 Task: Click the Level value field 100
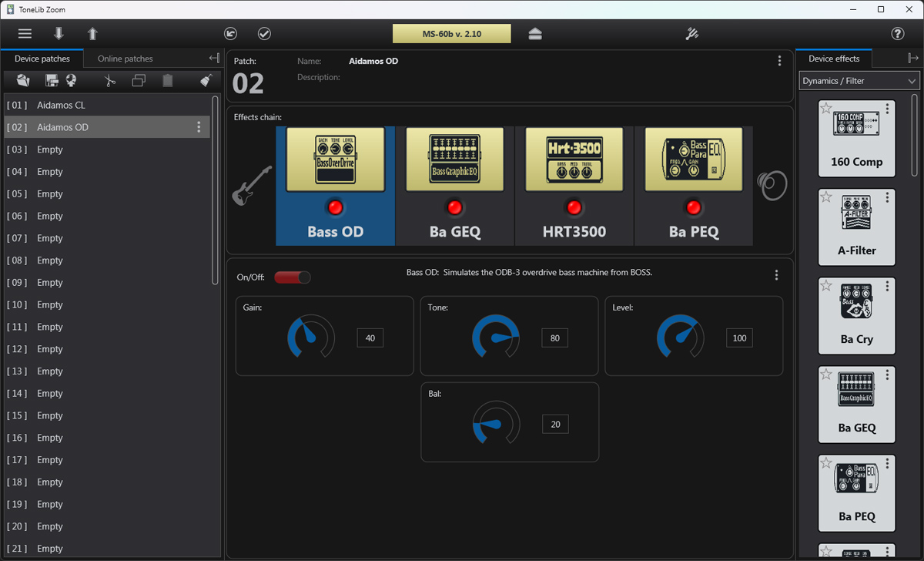click(740, 338)
